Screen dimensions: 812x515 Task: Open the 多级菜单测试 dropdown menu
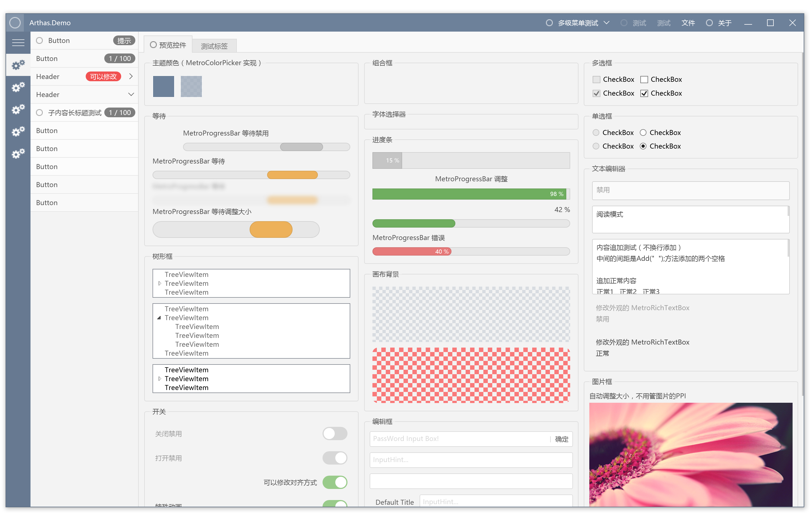point(578,22)
